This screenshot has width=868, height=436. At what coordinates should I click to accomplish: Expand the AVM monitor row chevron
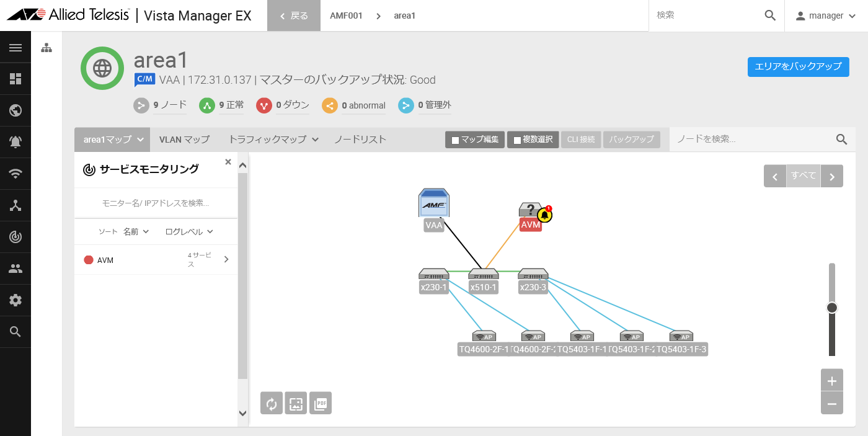226,259
